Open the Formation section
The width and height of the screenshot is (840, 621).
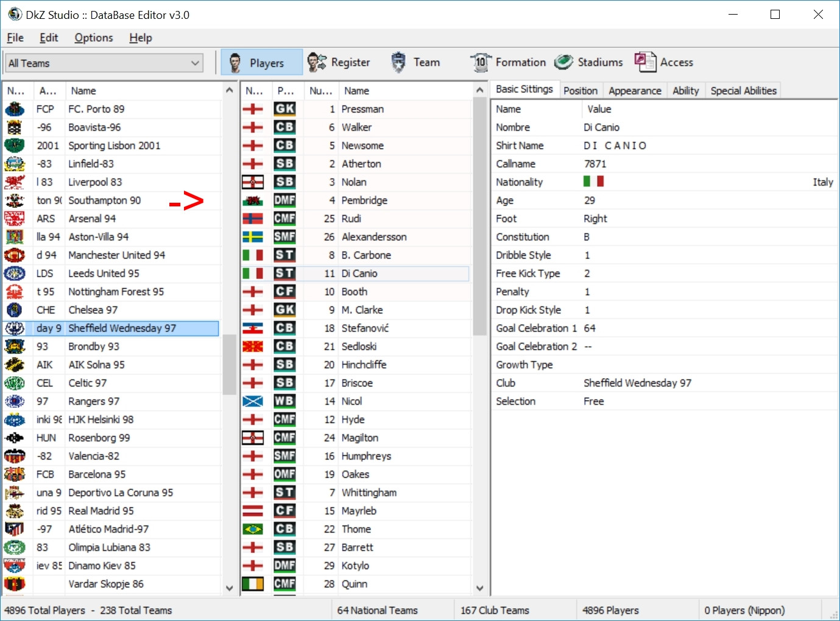[508, 62]
